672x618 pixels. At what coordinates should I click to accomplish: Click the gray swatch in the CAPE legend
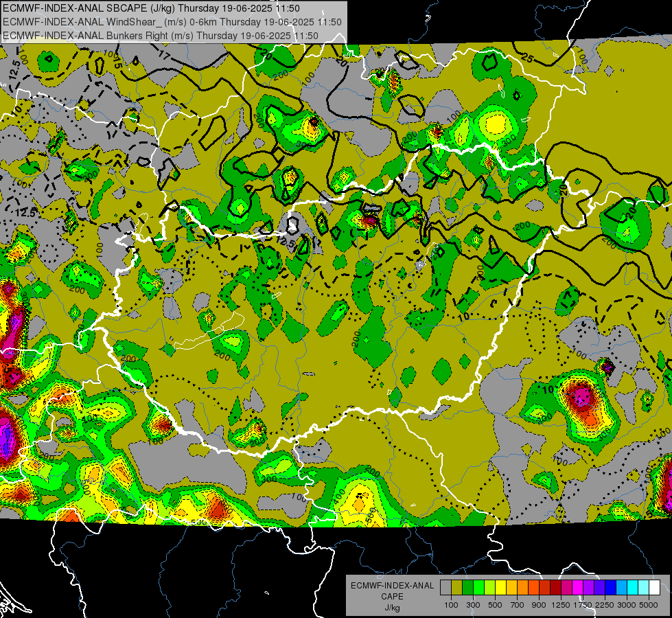(445, 588)
